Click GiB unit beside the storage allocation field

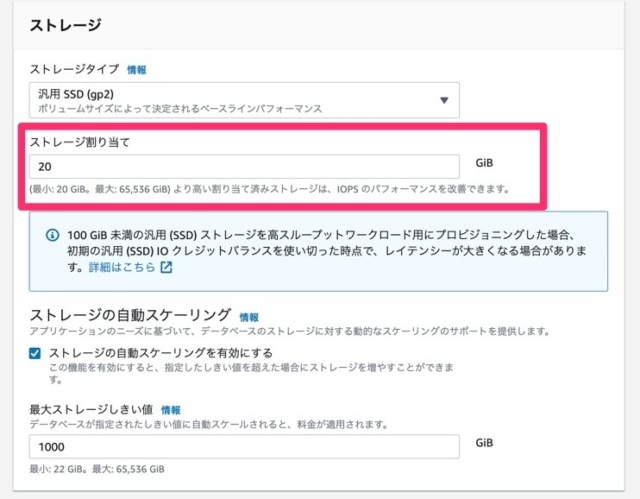click(485, 163)
